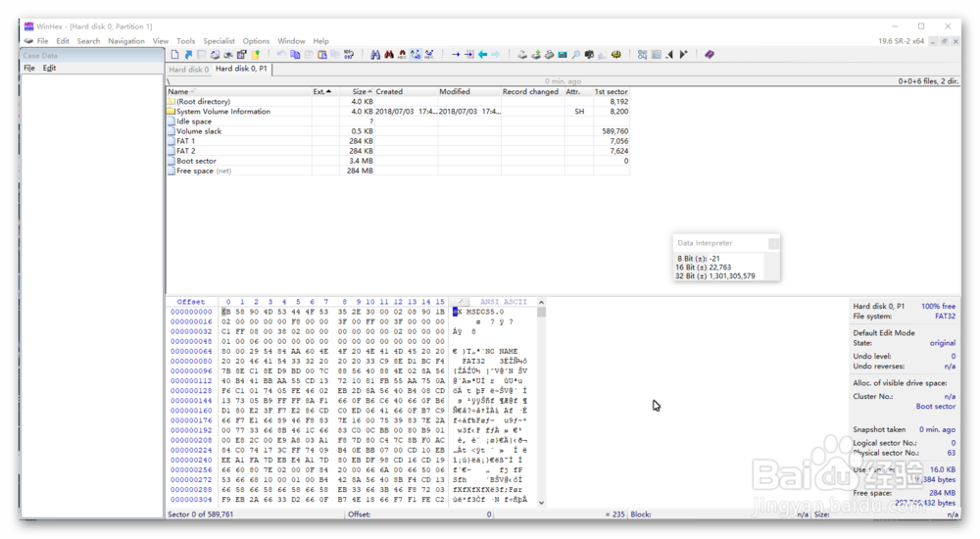
Task: Close the Data Interpreter window
Action: click(x=773, y=243)
